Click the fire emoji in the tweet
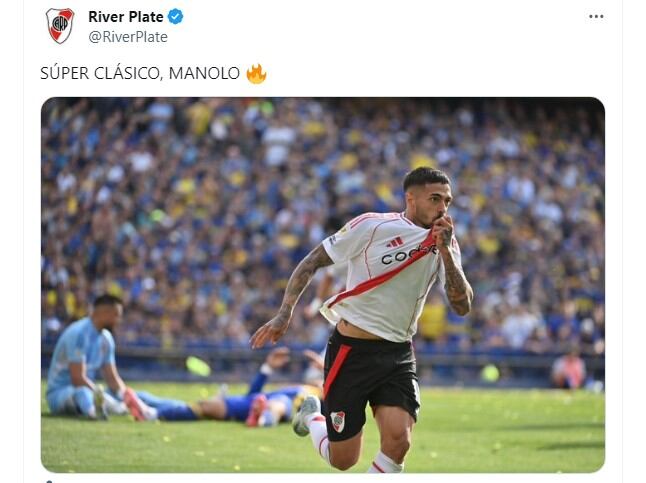The image size is (646, 483). coord(256,74)
